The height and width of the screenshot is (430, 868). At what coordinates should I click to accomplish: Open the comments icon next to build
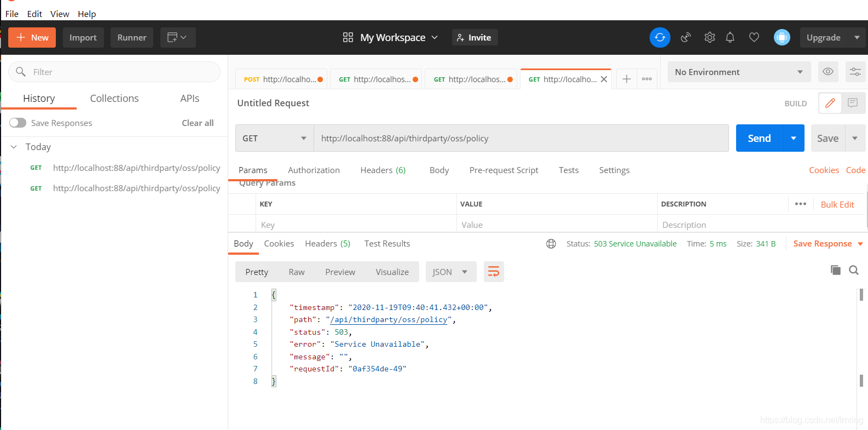pos(853,103)
